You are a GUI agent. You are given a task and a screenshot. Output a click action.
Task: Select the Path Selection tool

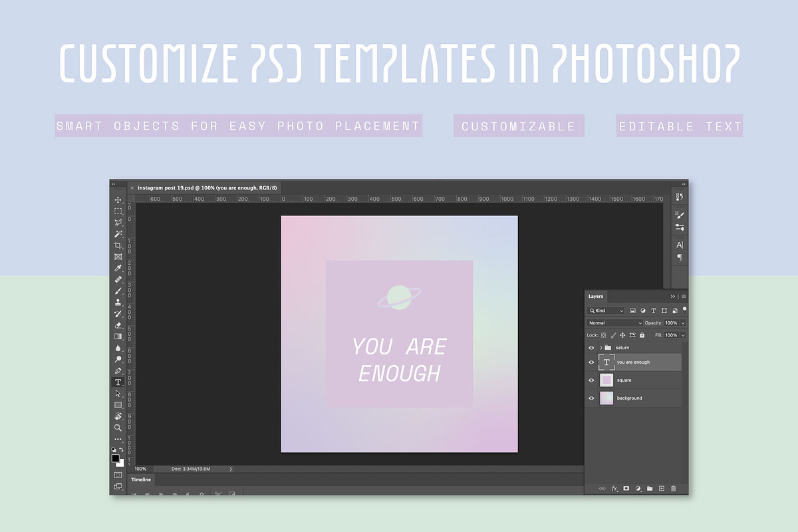click(x=118, y=394)
